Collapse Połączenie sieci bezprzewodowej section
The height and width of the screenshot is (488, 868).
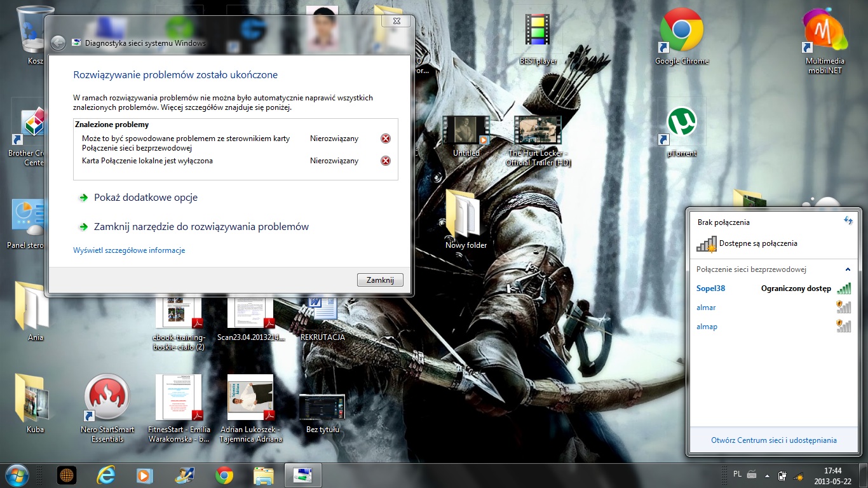coord(848,269)
